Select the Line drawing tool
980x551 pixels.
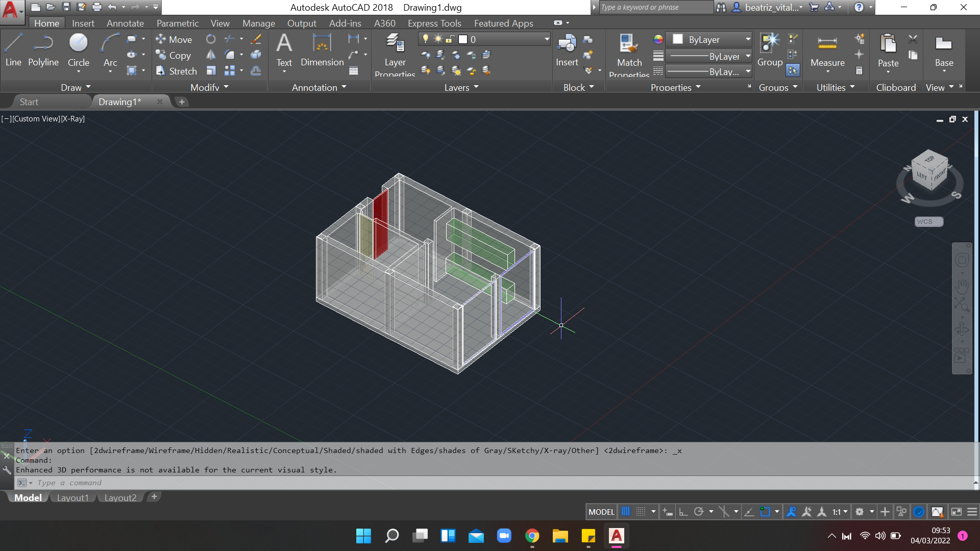[x=13, y=50]
